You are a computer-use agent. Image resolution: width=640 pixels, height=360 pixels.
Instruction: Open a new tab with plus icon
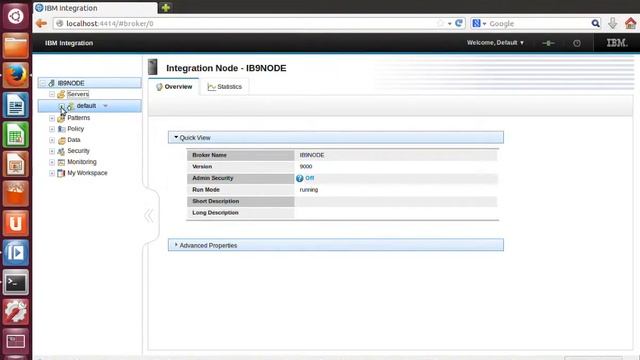point(166,7)
